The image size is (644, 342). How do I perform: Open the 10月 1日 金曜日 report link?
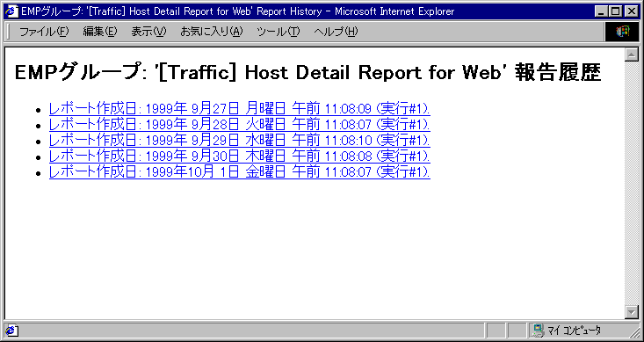(x=240, y=171)
